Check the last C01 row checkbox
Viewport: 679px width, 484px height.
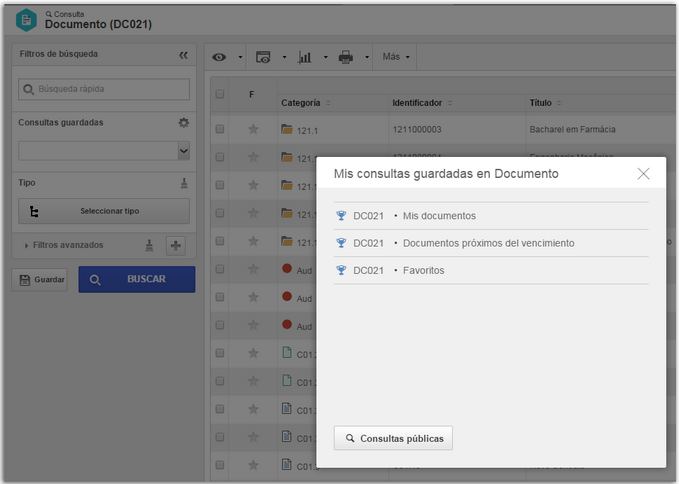pyautogui.click(x=220, y=465)
